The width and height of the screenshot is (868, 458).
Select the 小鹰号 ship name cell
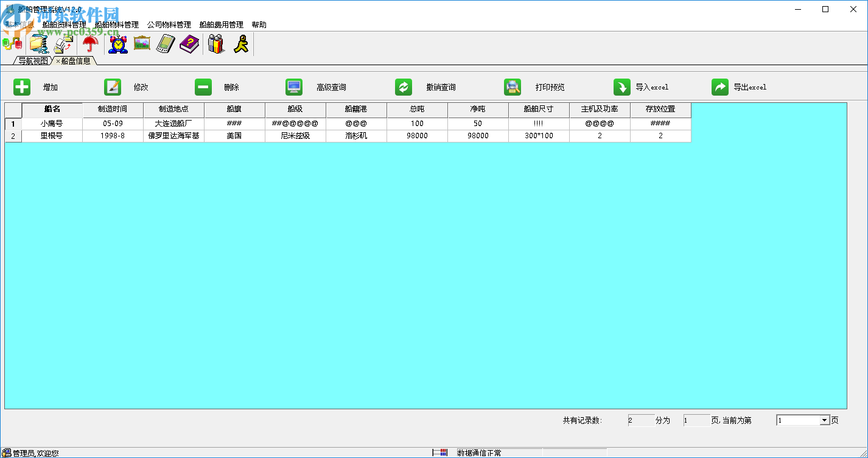52,124
